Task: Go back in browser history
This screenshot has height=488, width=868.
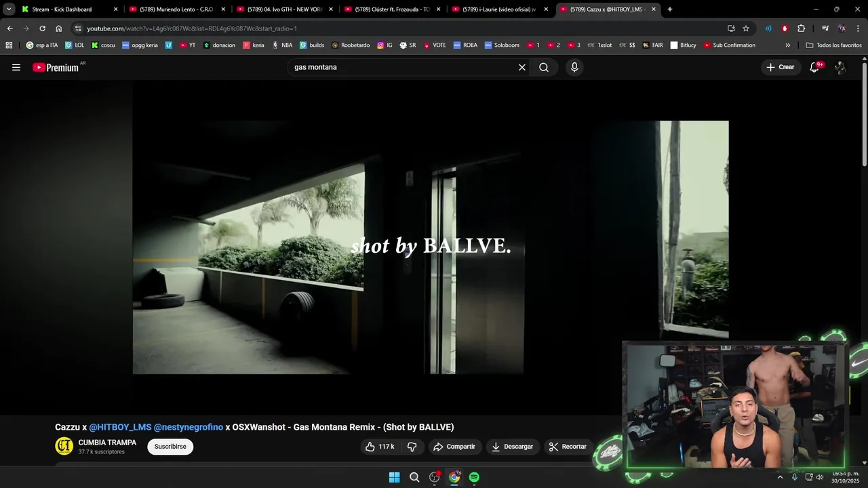Action: click(x=9, y=28)
